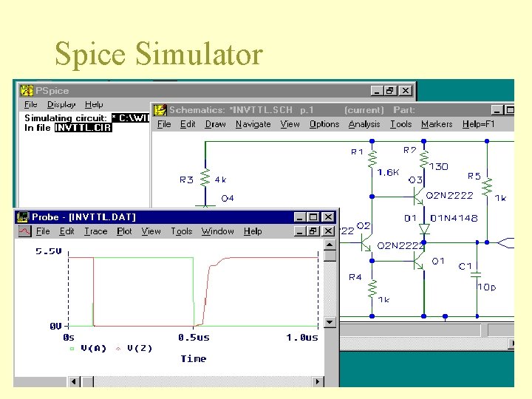The image size is (532, 399).
Task: Open the Schematics Navigate menu
Action: [x=253, y=124]
